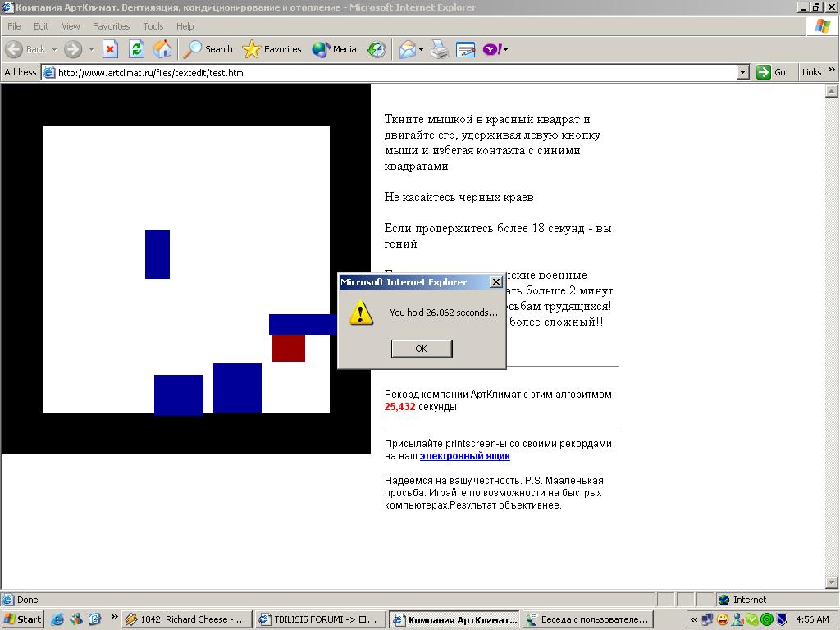Expand the Address bar dropdown arrow
This screenshot has height=630, width=840.
tap(742, 72)
